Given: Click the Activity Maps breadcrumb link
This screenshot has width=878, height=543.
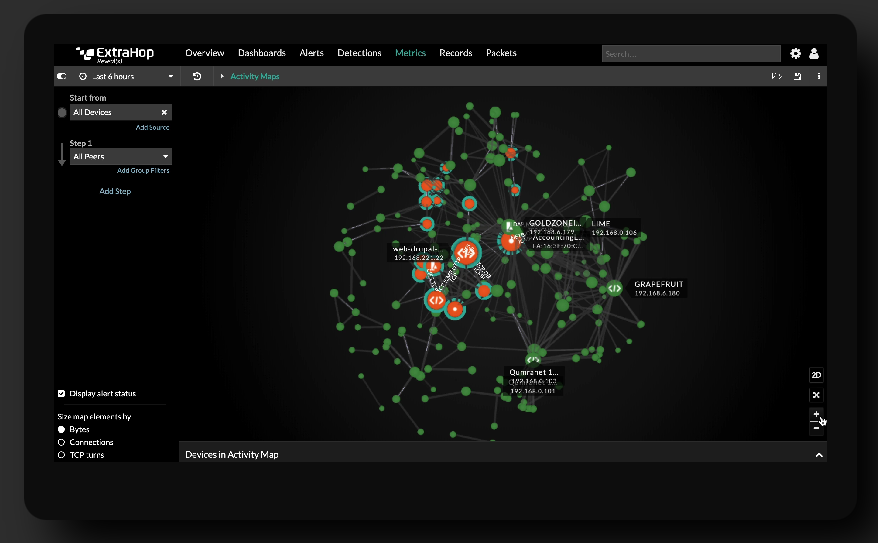Looking at the screenshot, I should click(255, 76).
